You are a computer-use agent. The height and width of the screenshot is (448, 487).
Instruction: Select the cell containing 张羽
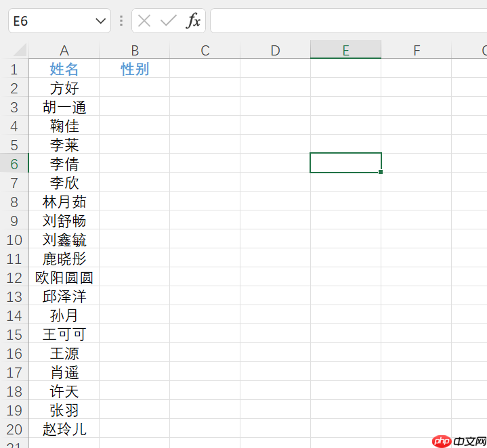(x=64, y=410)
